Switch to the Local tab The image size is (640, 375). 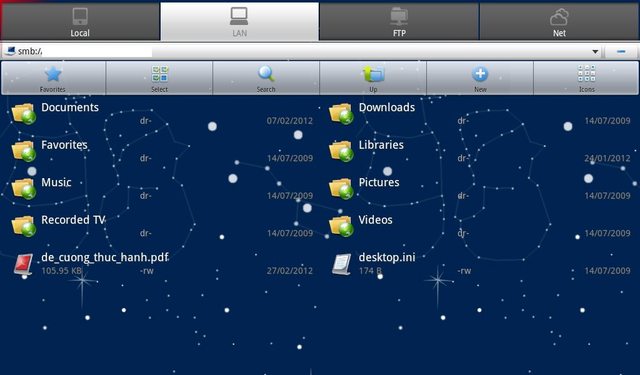pyautogui.click(x=80, y=22)
